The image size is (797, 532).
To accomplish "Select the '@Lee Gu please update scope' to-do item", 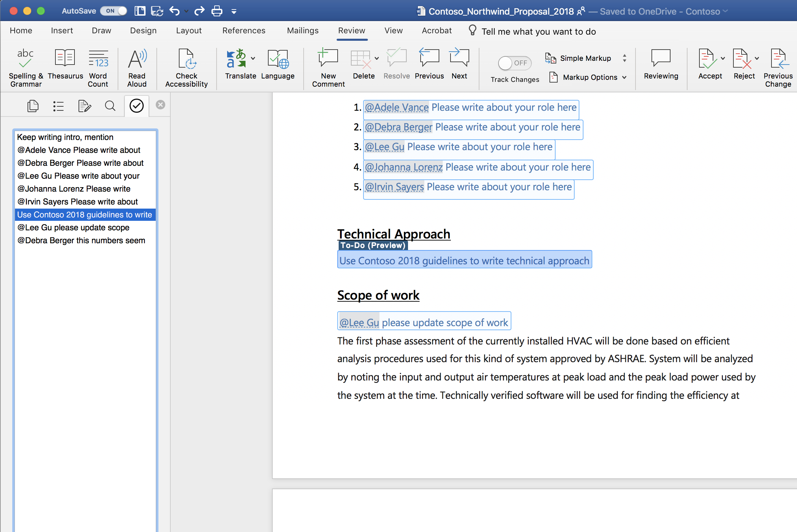I will [73, 228].
